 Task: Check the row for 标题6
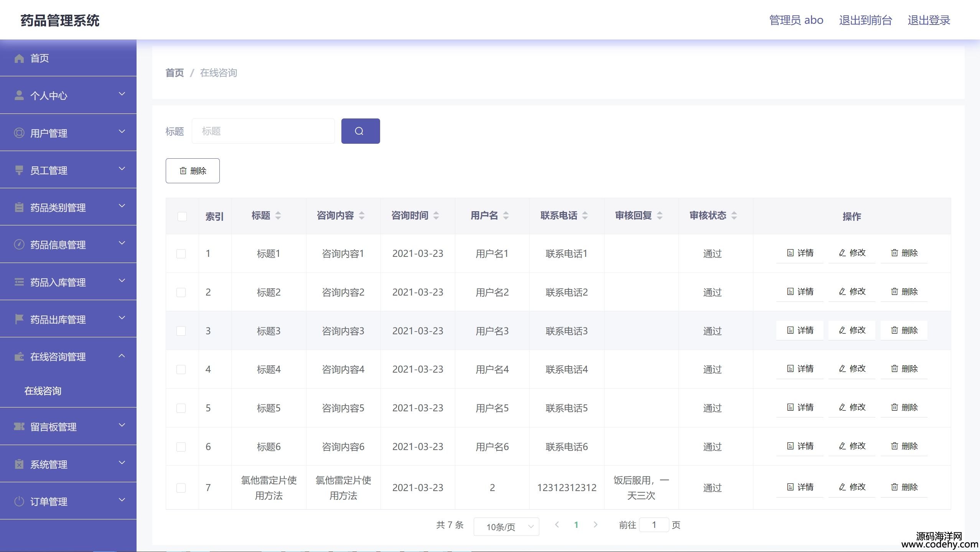click(181, 447)
